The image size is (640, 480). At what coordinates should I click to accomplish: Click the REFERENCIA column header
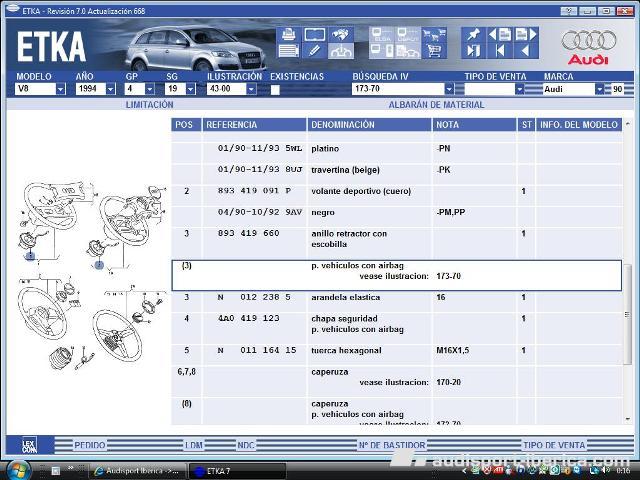(x=254, y=125)
